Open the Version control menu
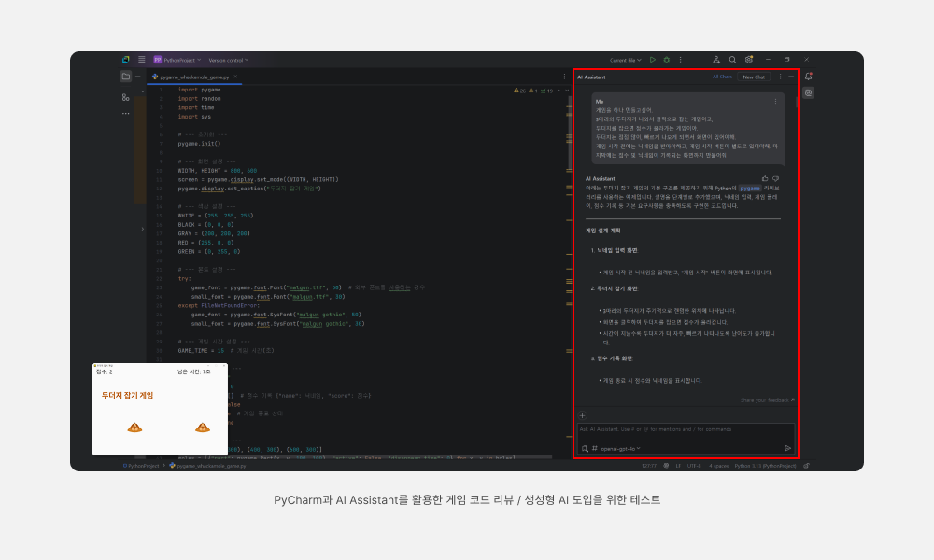934x560 pixels. 226,60
